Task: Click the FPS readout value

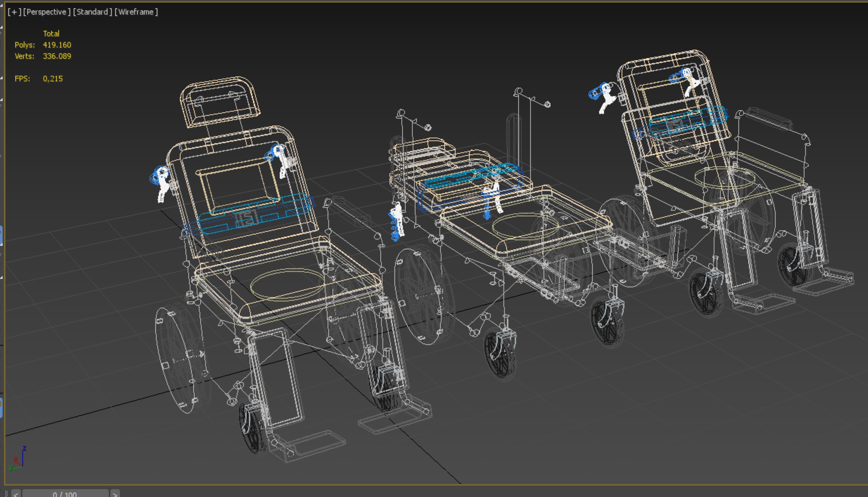Action: (53, 79)
